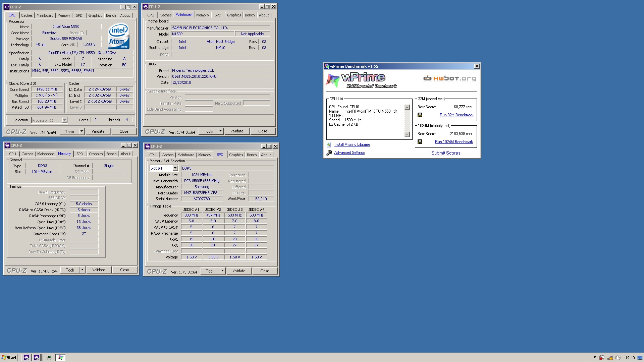Screen dimensions: 644x362
Task: Click the Windows Start button
Action: click(9, 357)
